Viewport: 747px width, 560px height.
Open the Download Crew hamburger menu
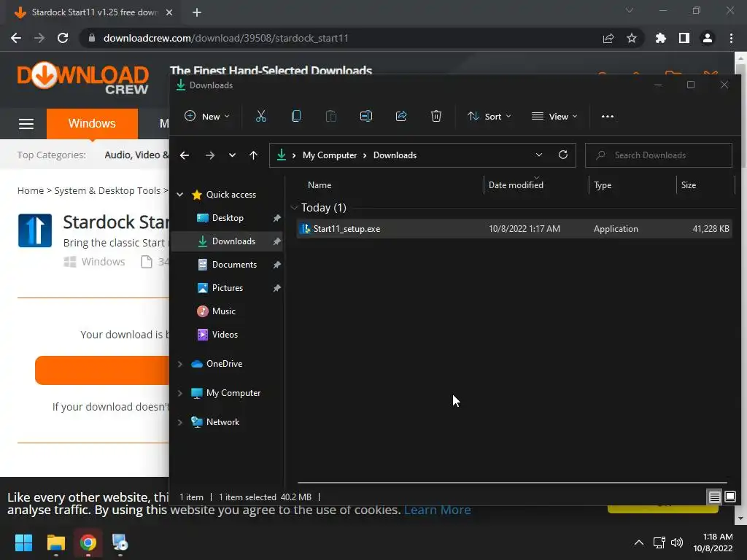tap(26, 124)
